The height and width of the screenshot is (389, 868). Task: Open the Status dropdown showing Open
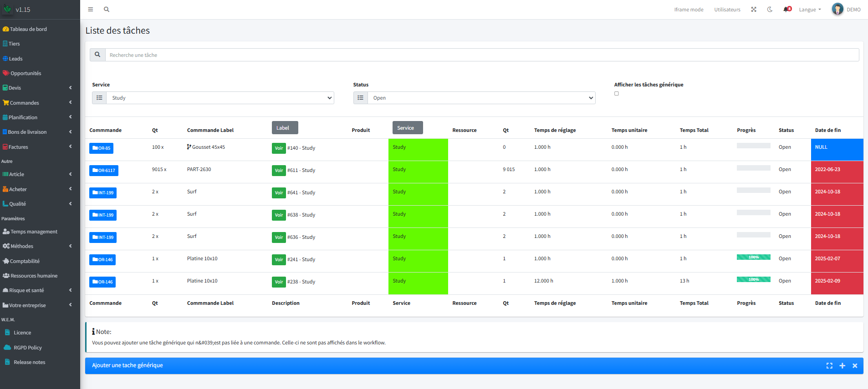click(x=481, y=98)
